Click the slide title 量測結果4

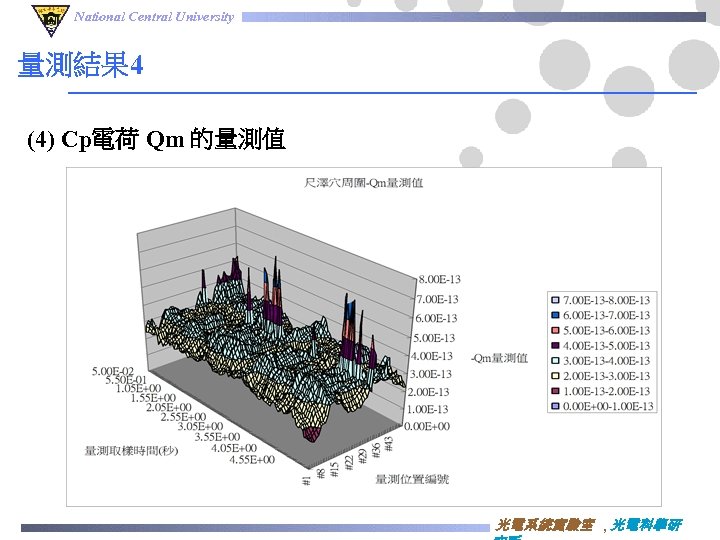80,64
